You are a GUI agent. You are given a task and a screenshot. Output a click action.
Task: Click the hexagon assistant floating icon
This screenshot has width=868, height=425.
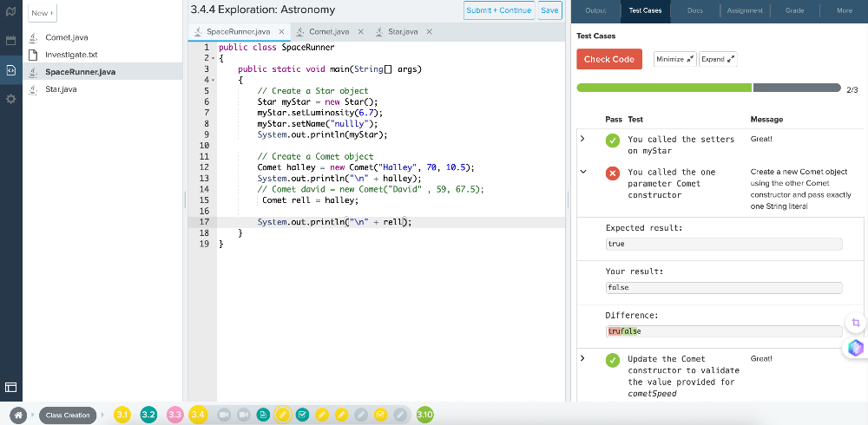coord(856,348)
